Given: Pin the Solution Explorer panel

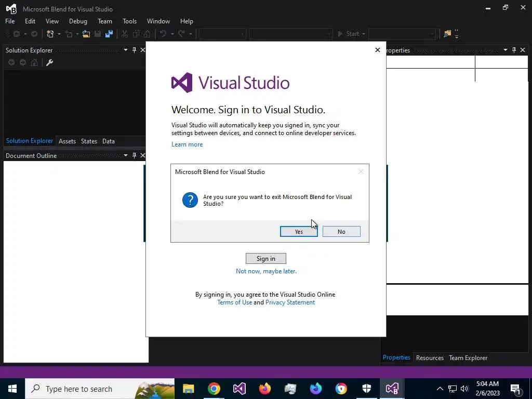Looking at the screenshot, I should coord(135,50).
